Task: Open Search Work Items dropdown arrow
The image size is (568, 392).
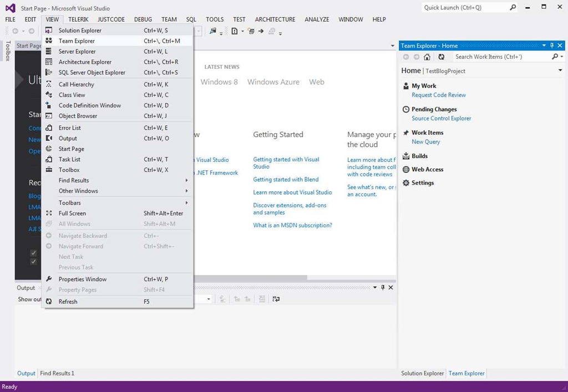Action: click(562, 57)
